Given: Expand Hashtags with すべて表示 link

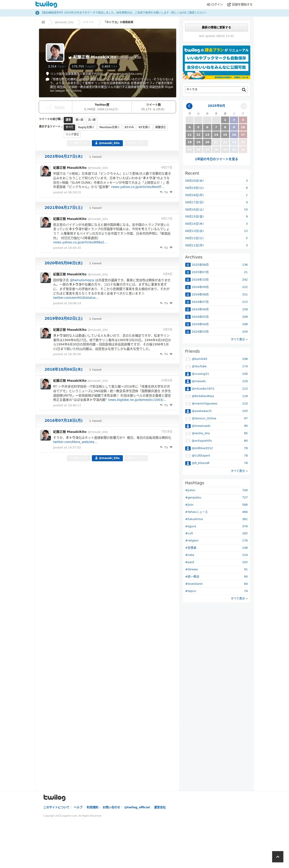Looking at the screenshot, I should click(x=239, y=599).
